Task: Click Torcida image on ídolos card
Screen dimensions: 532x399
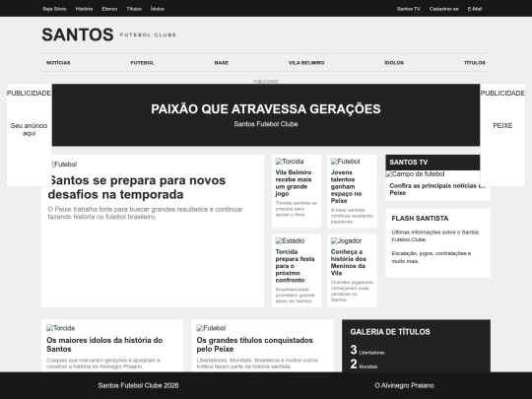Action: pos(61,328)
